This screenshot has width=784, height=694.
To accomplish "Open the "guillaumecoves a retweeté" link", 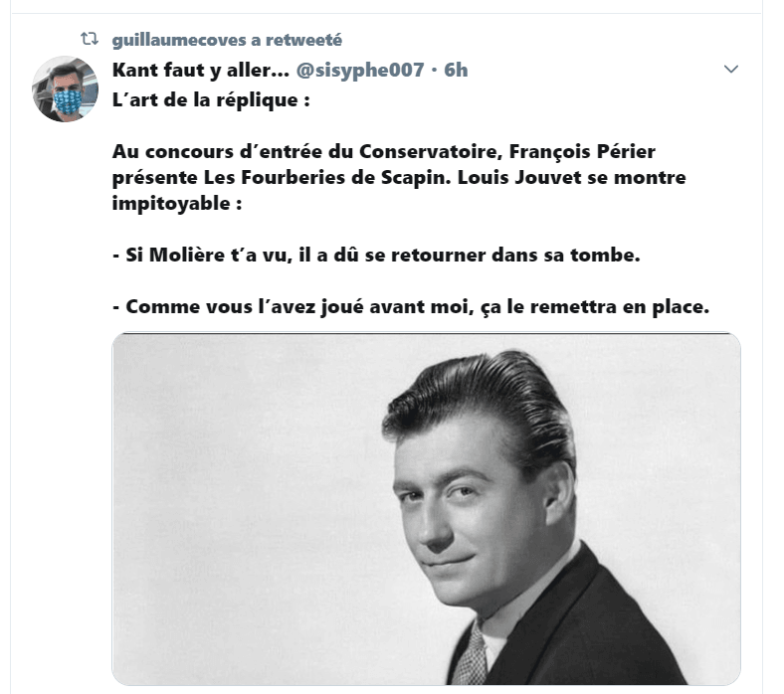I will (x=227, y=40).
